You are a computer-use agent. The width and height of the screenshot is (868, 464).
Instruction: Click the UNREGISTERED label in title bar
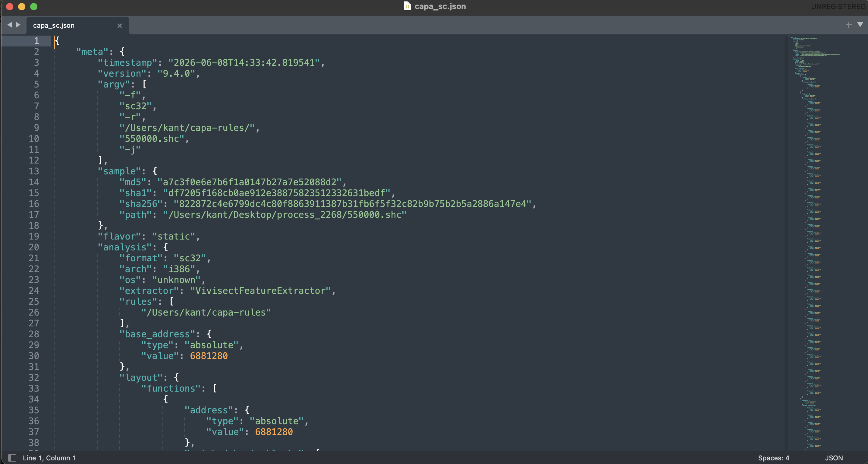tap(838, 6)
